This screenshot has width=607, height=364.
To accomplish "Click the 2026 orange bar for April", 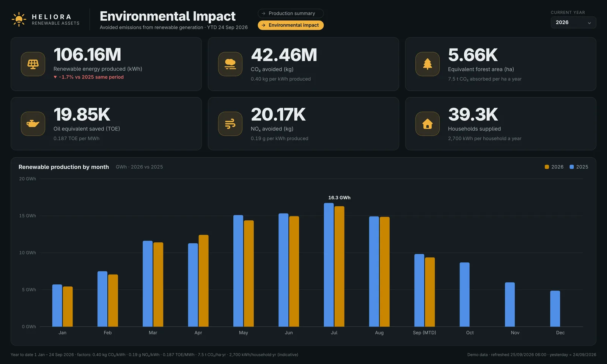I will 204,281.
